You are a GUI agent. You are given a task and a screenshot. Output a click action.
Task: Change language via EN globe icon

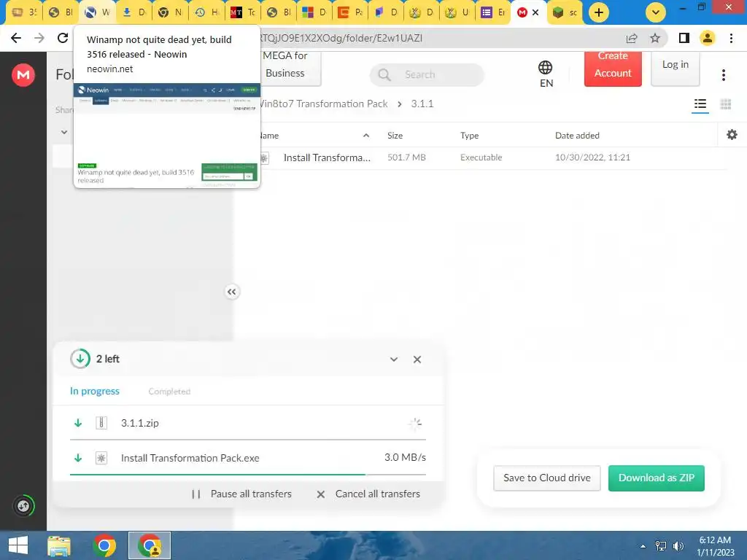[x=546, y=74]
